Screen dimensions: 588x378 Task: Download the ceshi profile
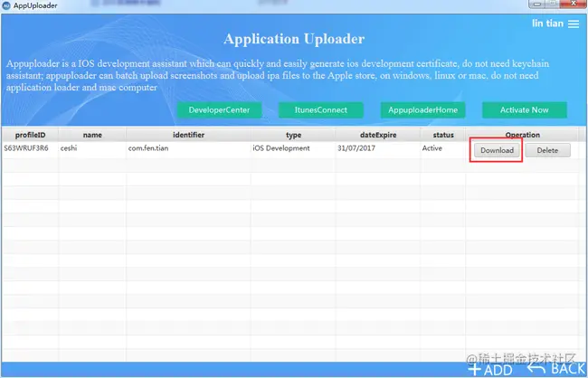497,150
